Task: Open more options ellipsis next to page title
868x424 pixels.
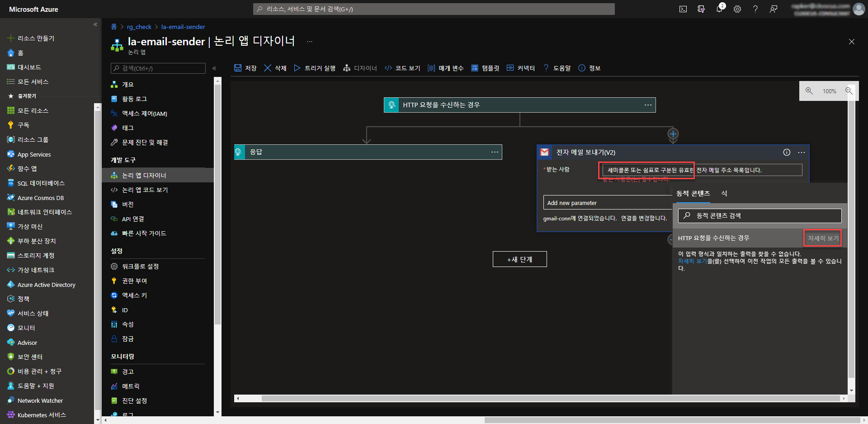Action: click(x=310, y=41)
